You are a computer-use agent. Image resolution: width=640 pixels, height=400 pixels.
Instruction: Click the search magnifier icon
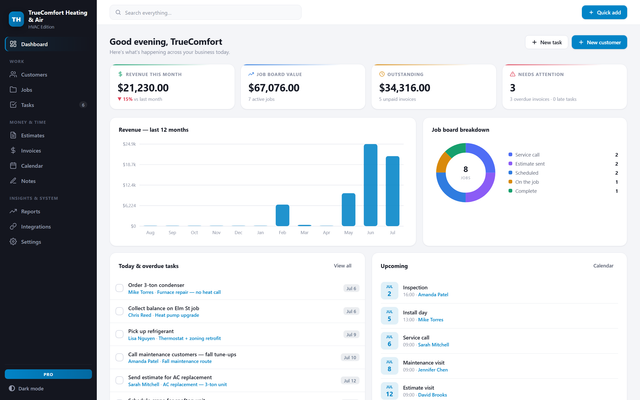[x=118, y=13]
